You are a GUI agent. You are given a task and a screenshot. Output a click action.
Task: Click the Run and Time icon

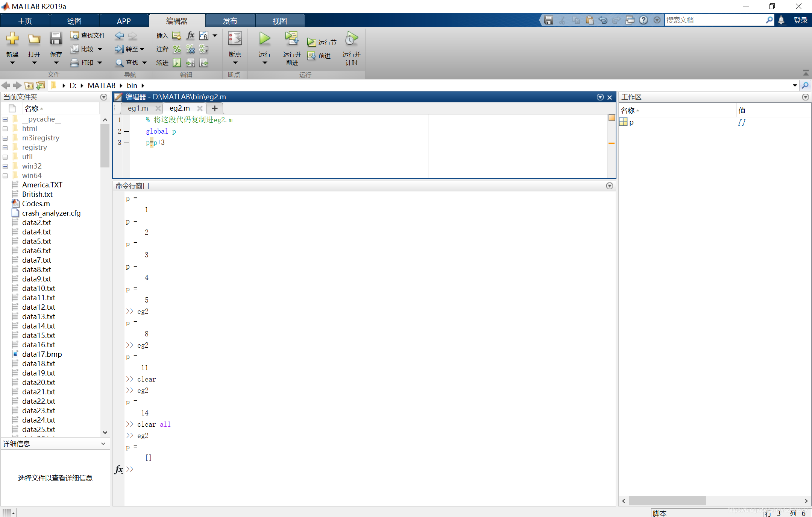click(351, 38)
